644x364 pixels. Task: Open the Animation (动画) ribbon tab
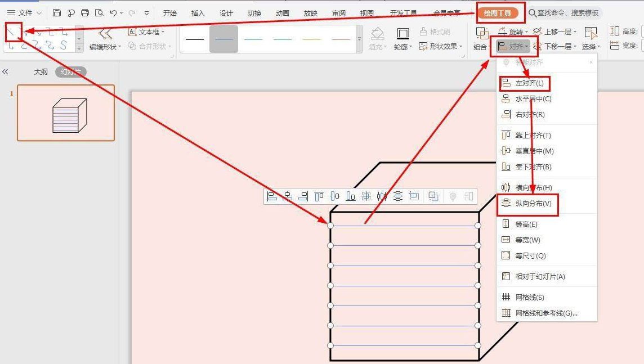tap(283, 13)
